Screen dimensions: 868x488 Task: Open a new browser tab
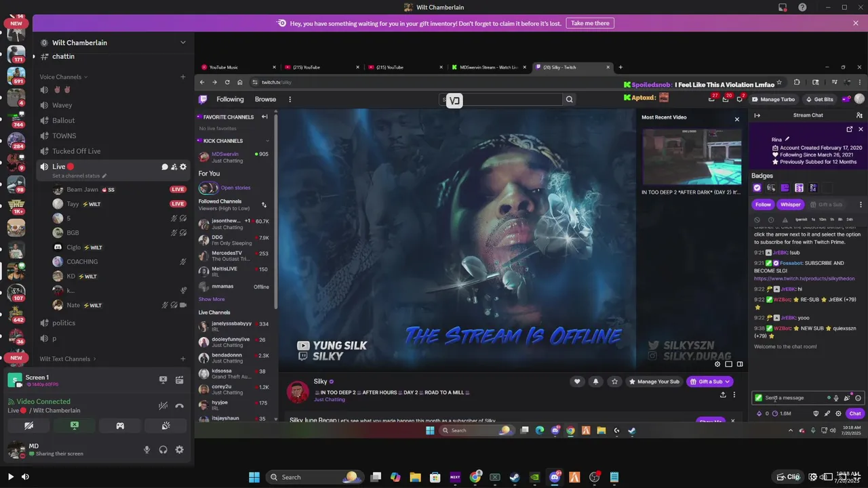tap(620, 67)
